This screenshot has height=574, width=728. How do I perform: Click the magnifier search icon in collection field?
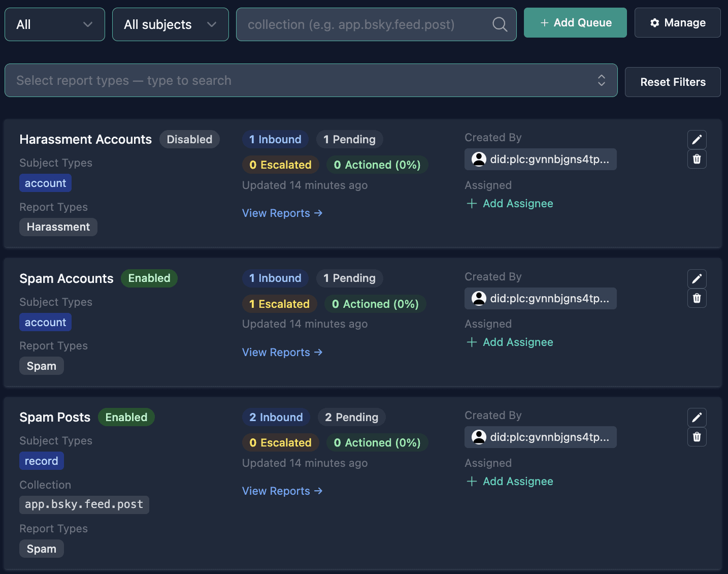coord(500,24)
